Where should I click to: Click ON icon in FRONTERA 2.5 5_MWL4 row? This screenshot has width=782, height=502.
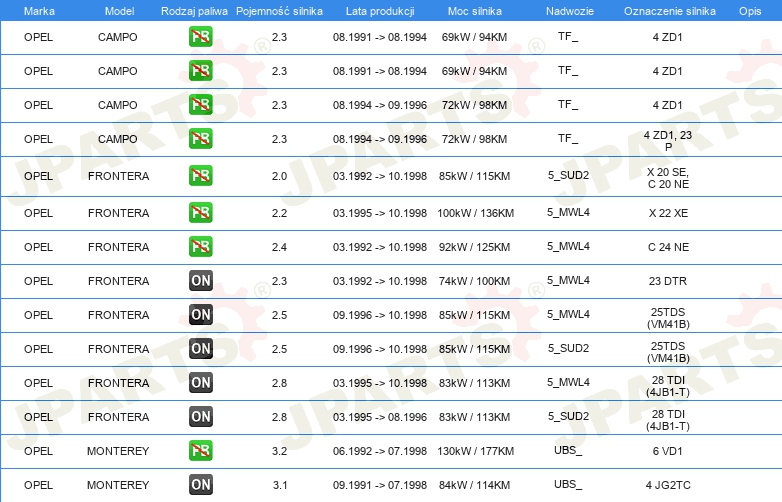click(200, 315)
